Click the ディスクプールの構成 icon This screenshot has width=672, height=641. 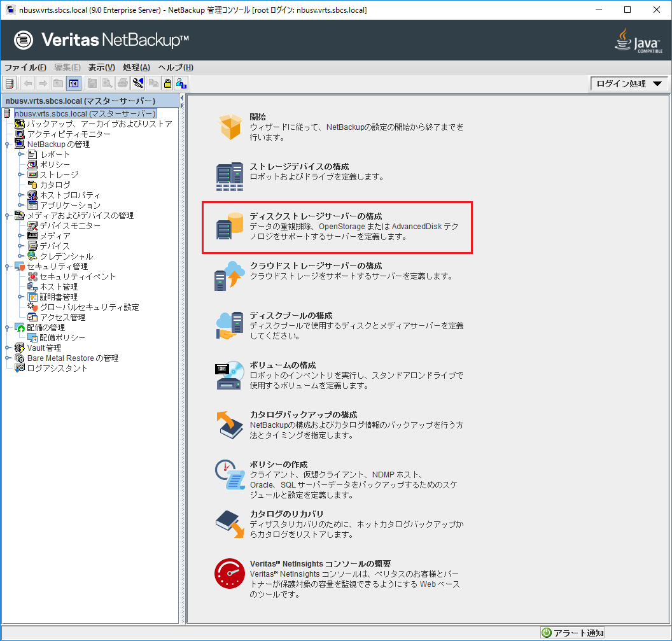pyautogui.click(x=230, y=325)
